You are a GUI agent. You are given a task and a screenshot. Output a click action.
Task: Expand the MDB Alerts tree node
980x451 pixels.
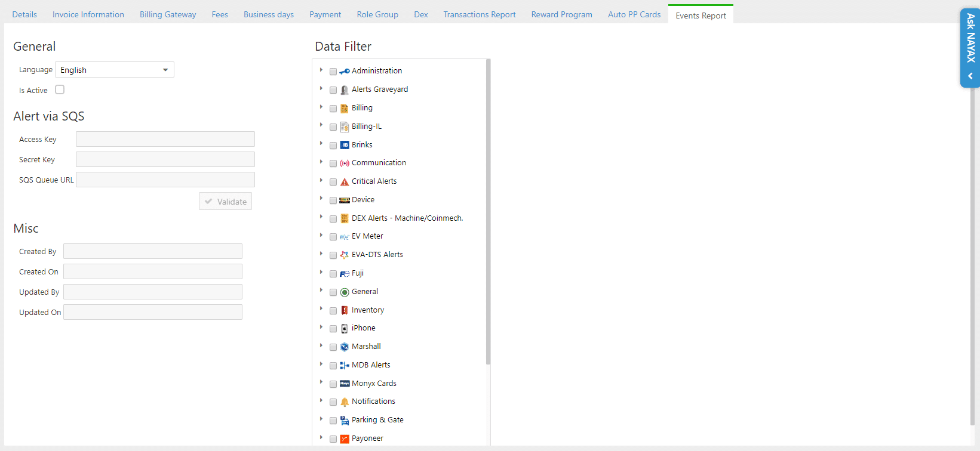click(x=321, y=364)
